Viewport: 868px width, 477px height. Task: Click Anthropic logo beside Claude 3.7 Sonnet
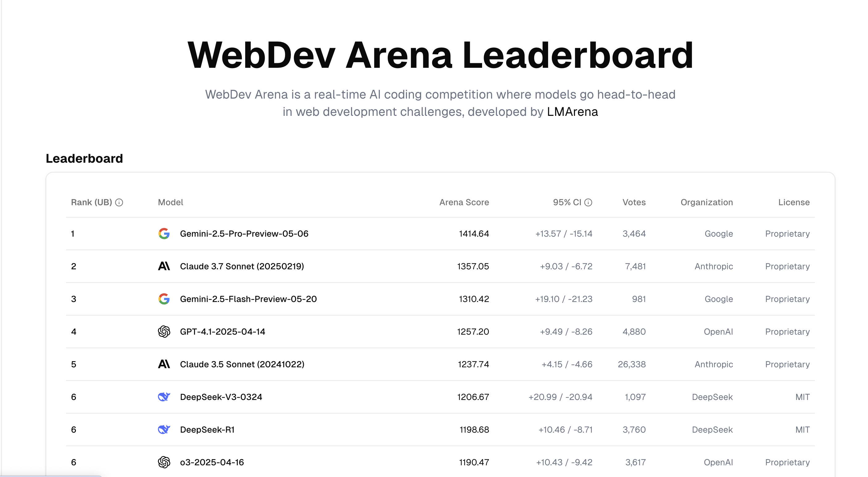[x=164, y=266]
